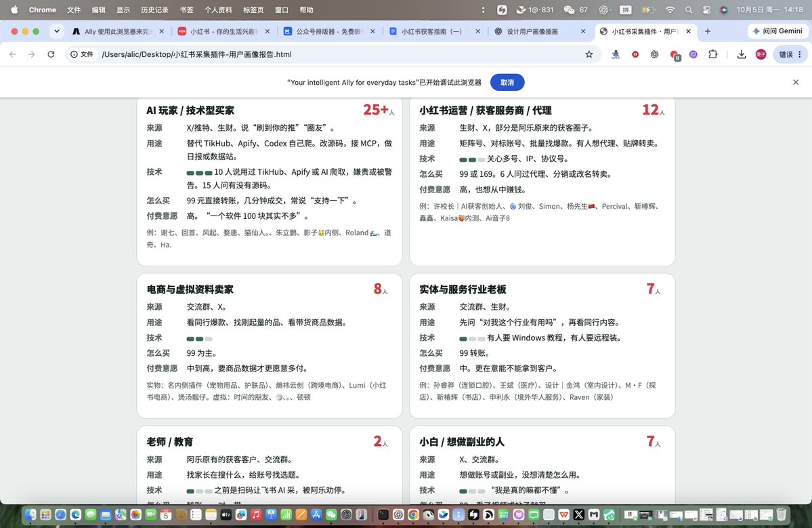Close the '设计用户画像插画' tab
Screen dimensions: 812x528
pyautogui.click(x=583, y=31)
